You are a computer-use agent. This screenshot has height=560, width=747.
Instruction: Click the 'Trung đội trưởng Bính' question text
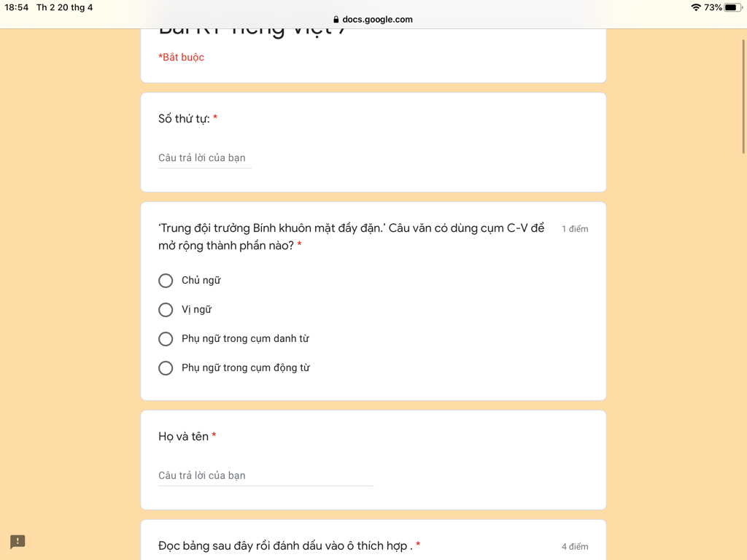click(x=351, y=237)
